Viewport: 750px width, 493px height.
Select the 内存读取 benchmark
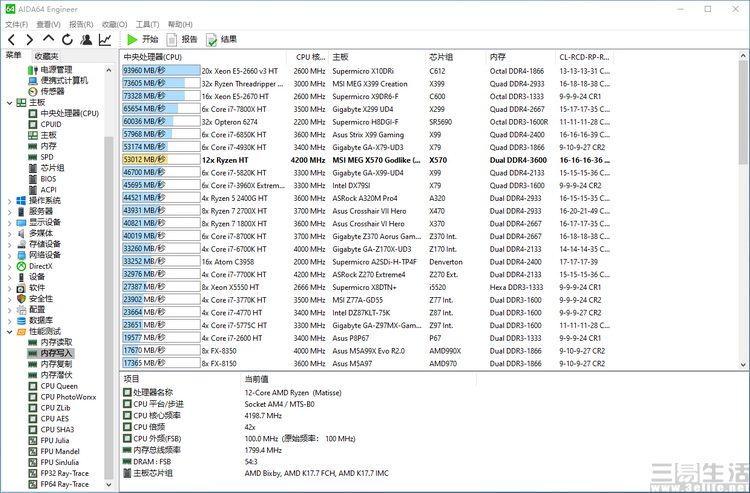(x=50, y=342)
